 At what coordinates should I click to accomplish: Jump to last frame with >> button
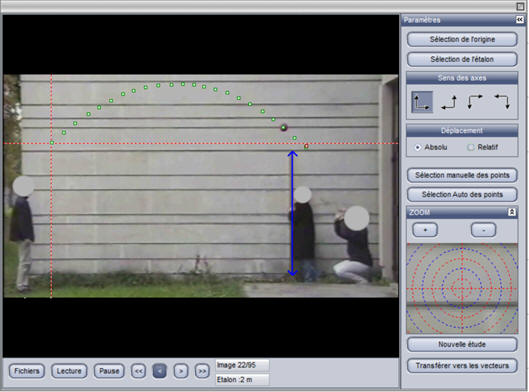[202, 371]
